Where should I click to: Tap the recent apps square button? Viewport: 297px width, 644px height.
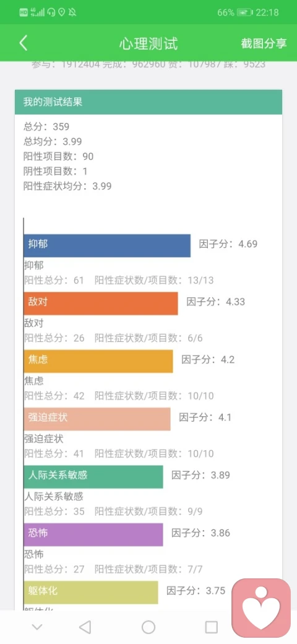(211, 627)
